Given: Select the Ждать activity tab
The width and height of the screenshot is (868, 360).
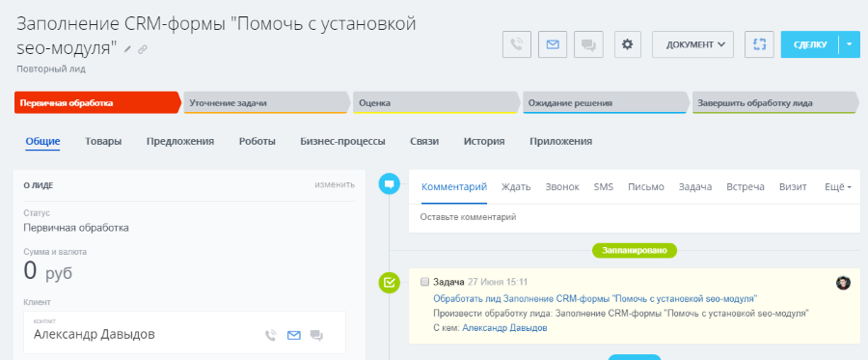Looking at the screenshot, I should (516, 186).
